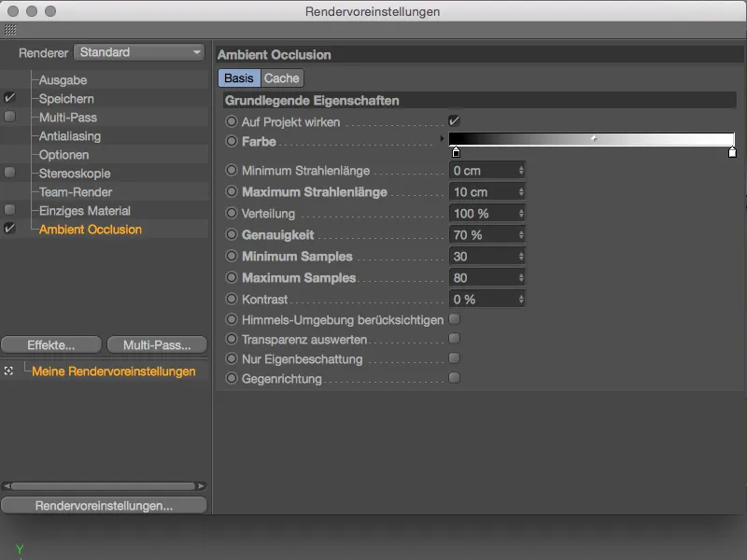
Task: Click the Minimum Strahlenlänge stepper arrows
Action: [521, 171]
